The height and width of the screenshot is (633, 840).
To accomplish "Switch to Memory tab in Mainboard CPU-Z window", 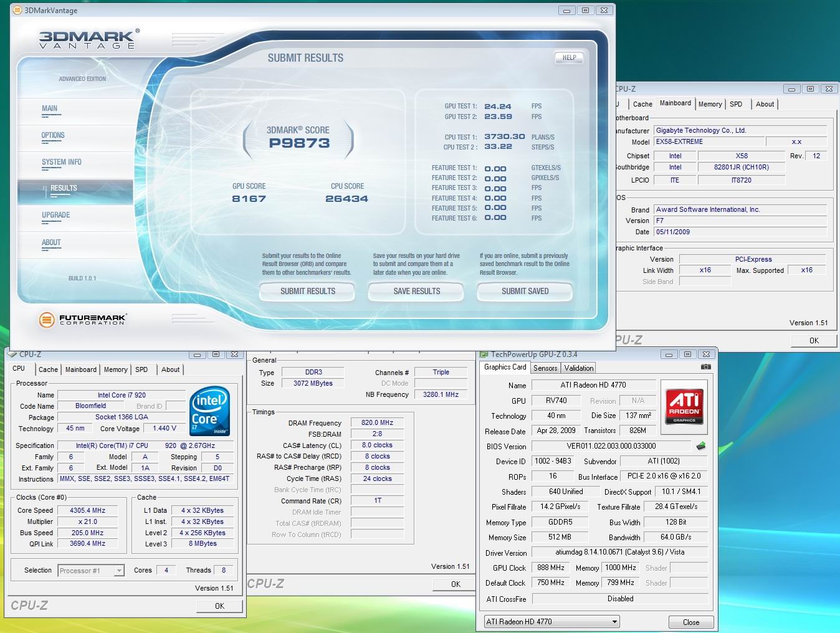I will [x=710, y=104].
